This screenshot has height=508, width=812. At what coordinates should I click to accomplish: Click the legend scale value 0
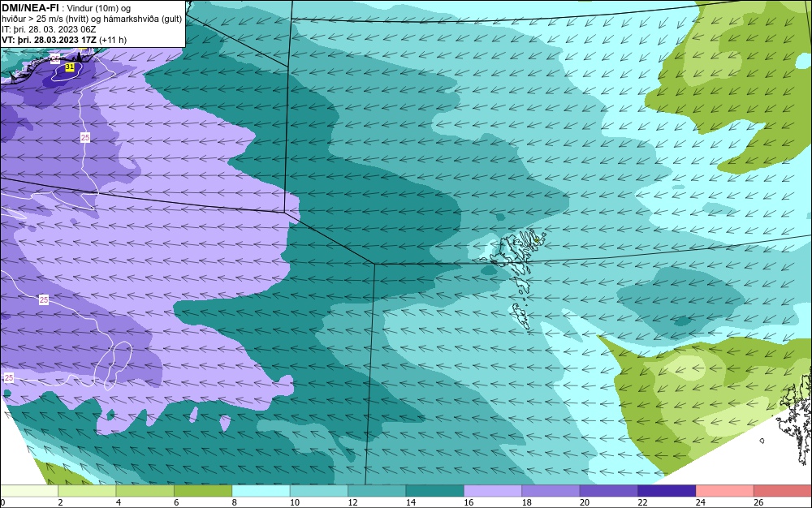pos(2,502)
